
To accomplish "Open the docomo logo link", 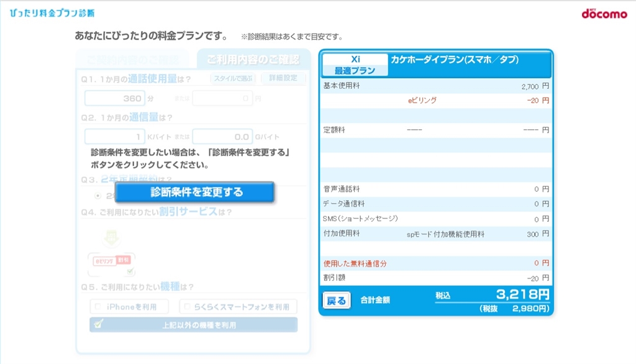I will click(604, 14).
